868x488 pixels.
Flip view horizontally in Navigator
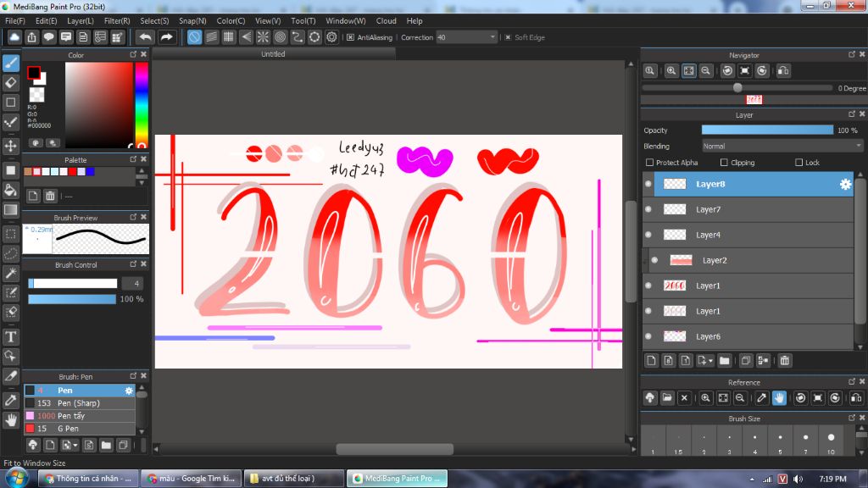pyautogui.click(x=783, y=71)
